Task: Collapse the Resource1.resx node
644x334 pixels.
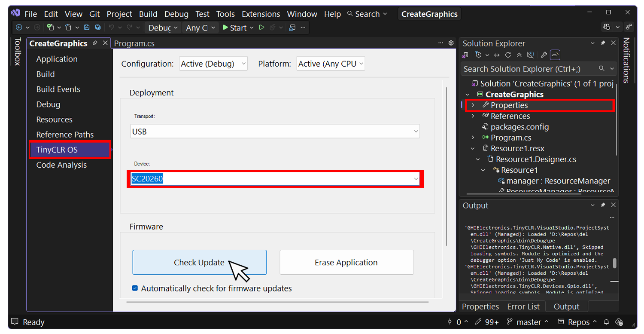Action: 473,148
